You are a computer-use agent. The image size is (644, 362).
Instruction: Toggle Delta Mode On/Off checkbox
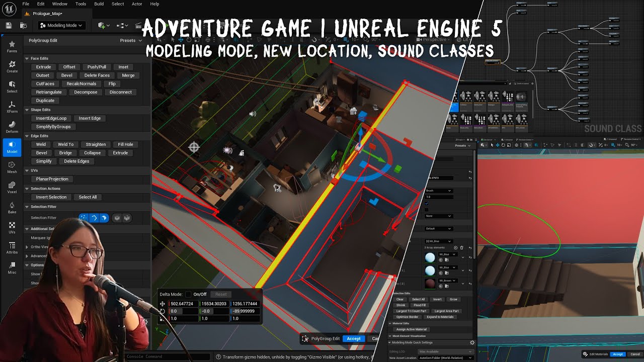[188, 294]
